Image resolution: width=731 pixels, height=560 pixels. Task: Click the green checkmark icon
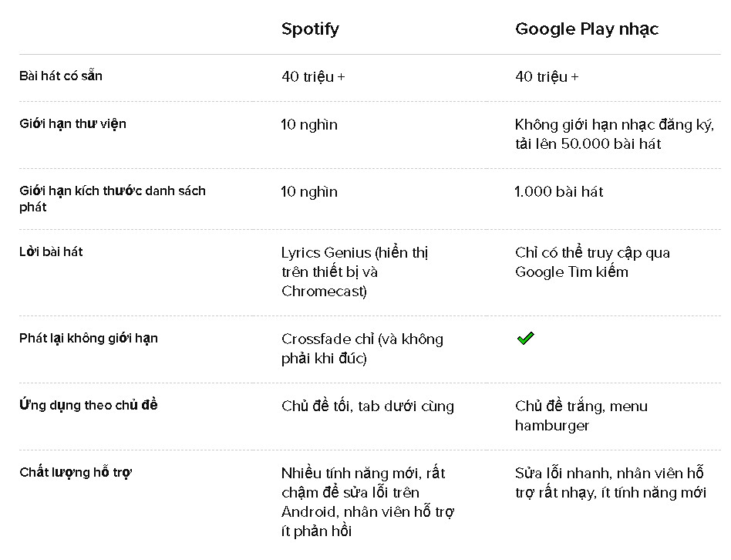click(525, 338)
